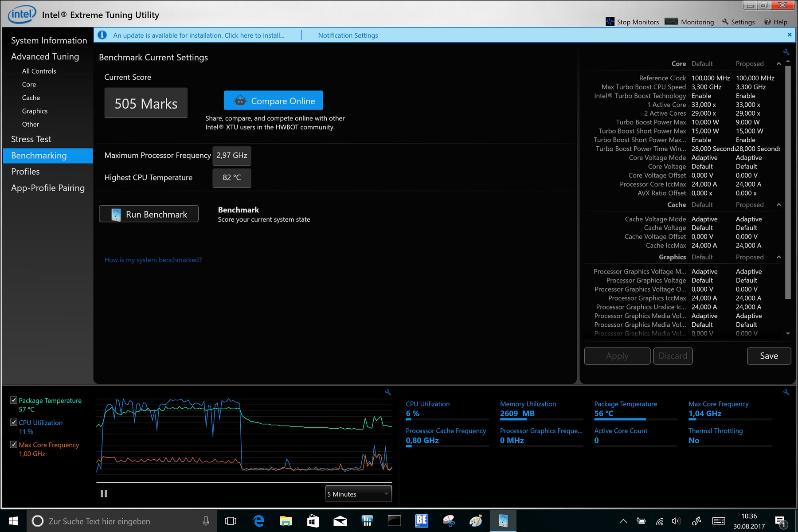The width and height of the screenshot is (798, 532).
Task: Click the update available install link
Action: 199,35
